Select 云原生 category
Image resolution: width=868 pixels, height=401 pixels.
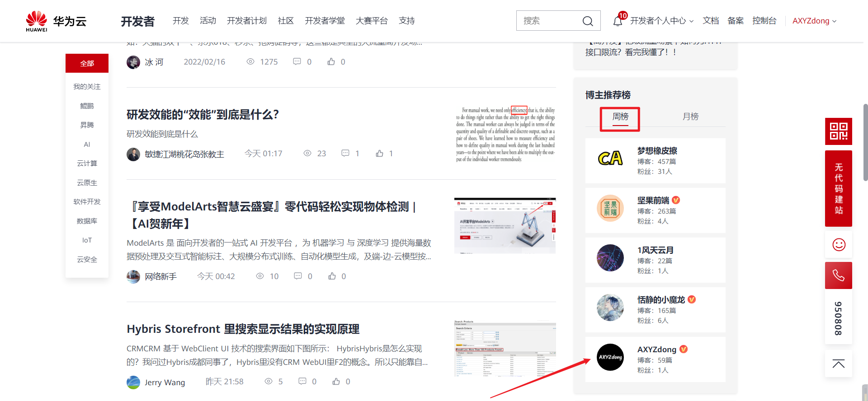pyautogui.click(x=87, y=183)
